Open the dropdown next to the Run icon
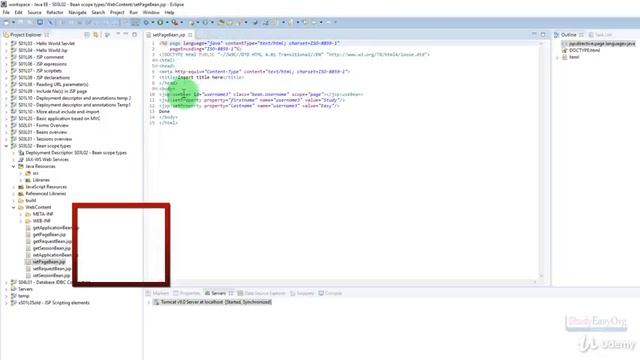Viewport: 640px width, 360px height. [167, 22]
